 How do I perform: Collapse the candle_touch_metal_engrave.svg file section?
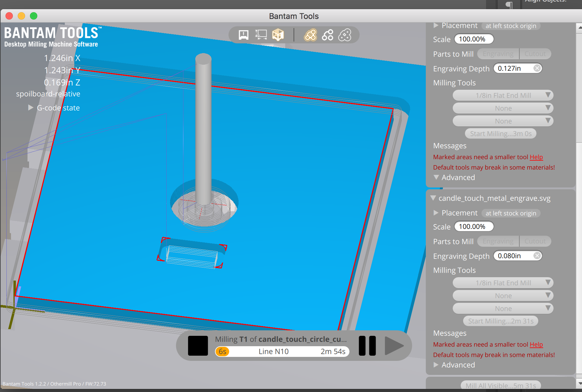(433, 198)
